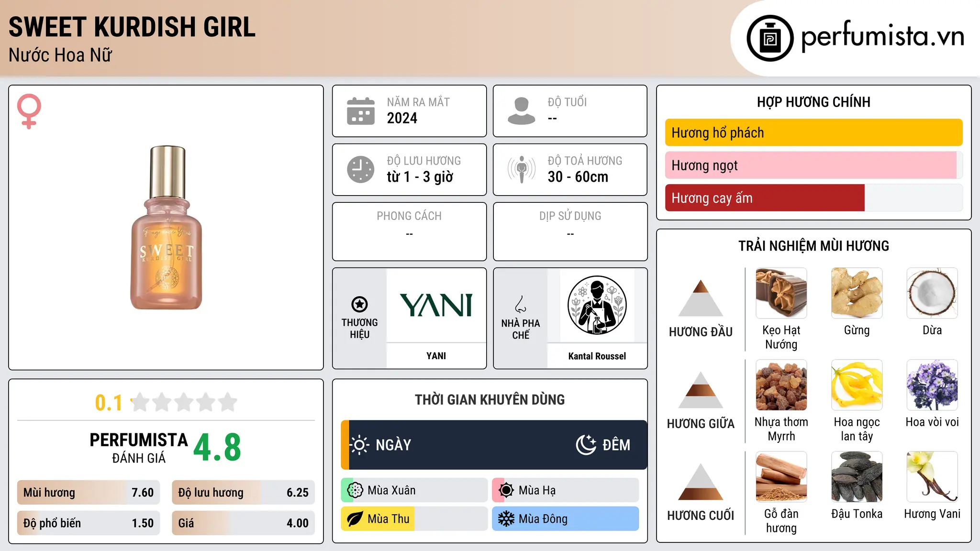Open the Gừng ginger note image
980x551 pixels.
(857, 293)
